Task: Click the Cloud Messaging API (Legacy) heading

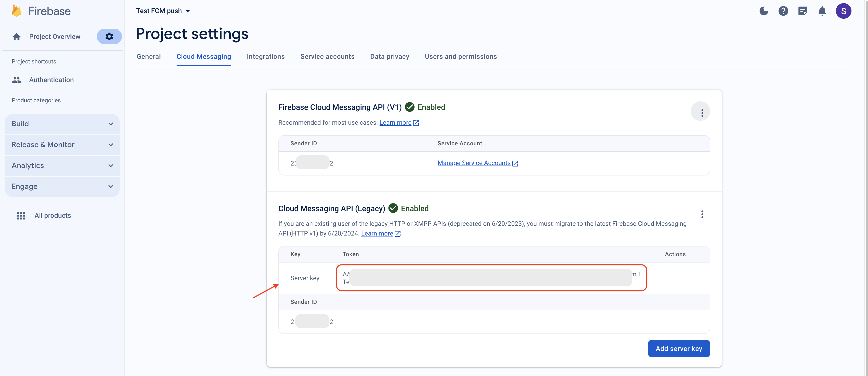Action: 332,209
